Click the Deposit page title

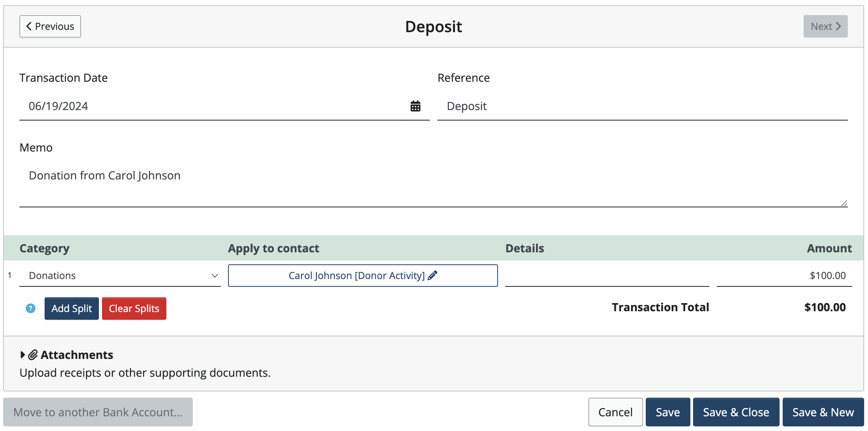[x=433, y=27]
